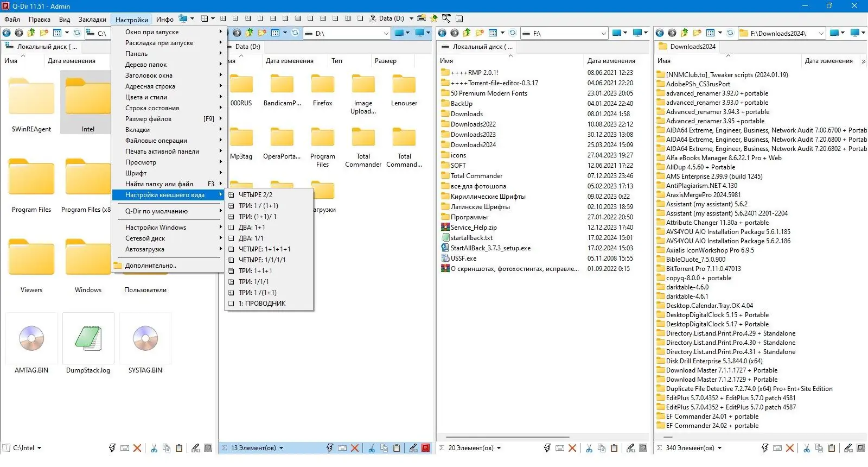Screen dimensions: 868x467
Task: Delete selection in the 20 Элемент(ов) status bar
Action: [x=572, y=448]
